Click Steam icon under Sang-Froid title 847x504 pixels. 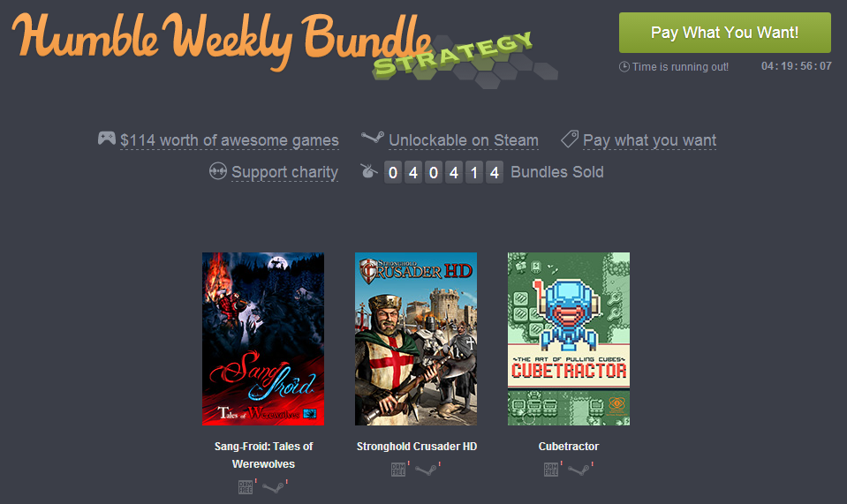tap(273, 488)
